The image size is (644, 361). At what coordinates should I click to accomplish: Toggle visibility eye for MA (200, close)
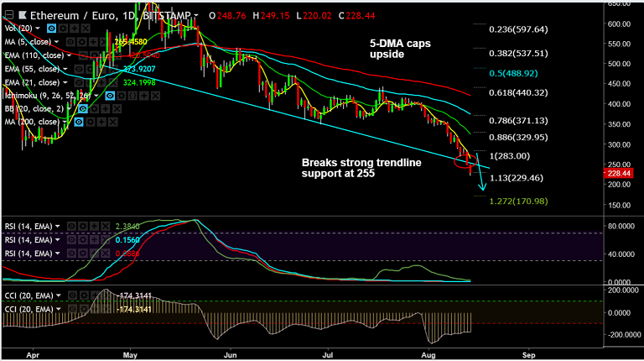click(79, 122)
